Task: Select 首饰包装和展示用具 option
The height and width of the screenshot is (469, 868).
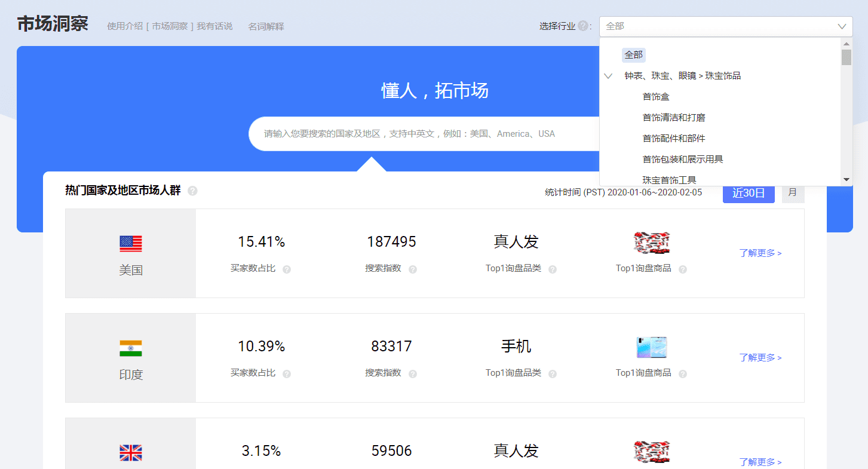Action: [683, 160]
